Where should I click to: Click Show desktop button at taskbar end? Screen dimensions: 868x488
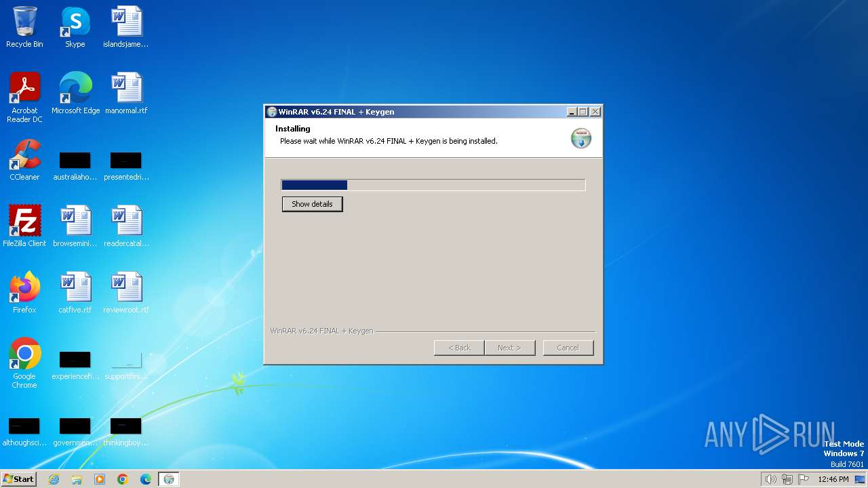pos(860,479)
